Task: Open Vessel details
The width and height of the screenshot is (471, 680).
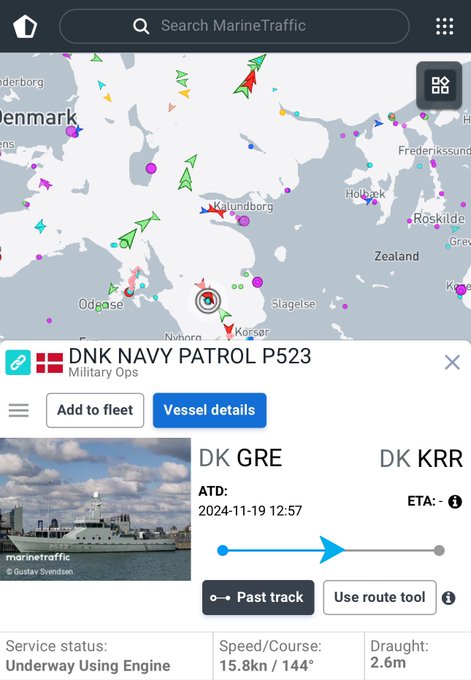Action: click(209, 410)
